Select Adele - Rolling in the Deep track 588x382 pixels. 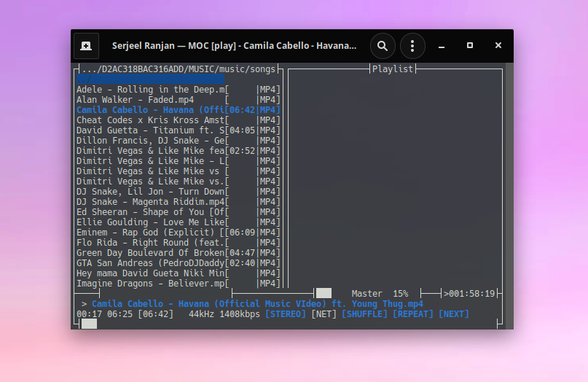178,90
